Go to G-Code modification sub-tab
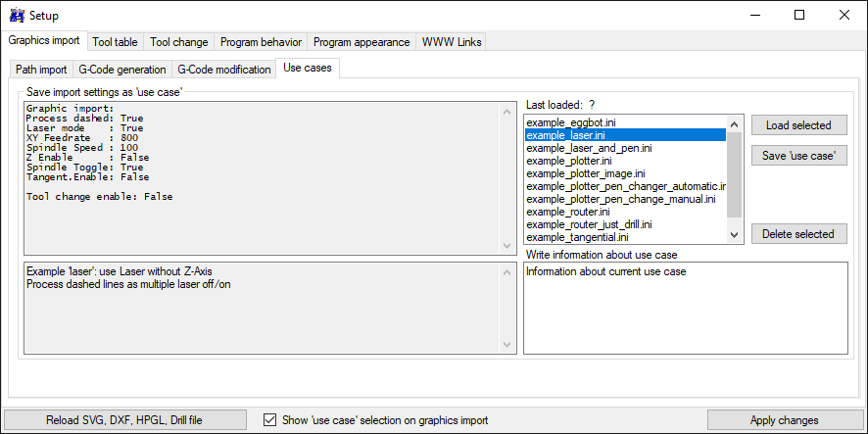This screenshot has width=868, height=434. [224, 70]
